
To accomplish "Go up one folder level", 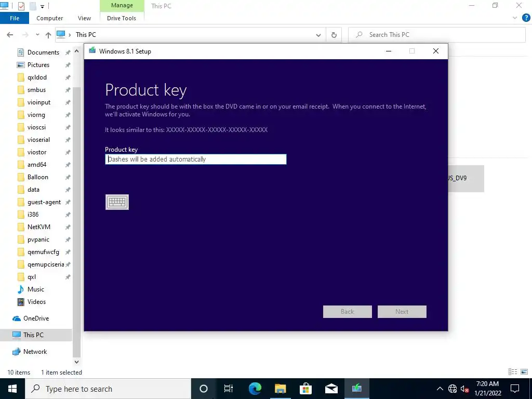I will click(x=48, y=35).
